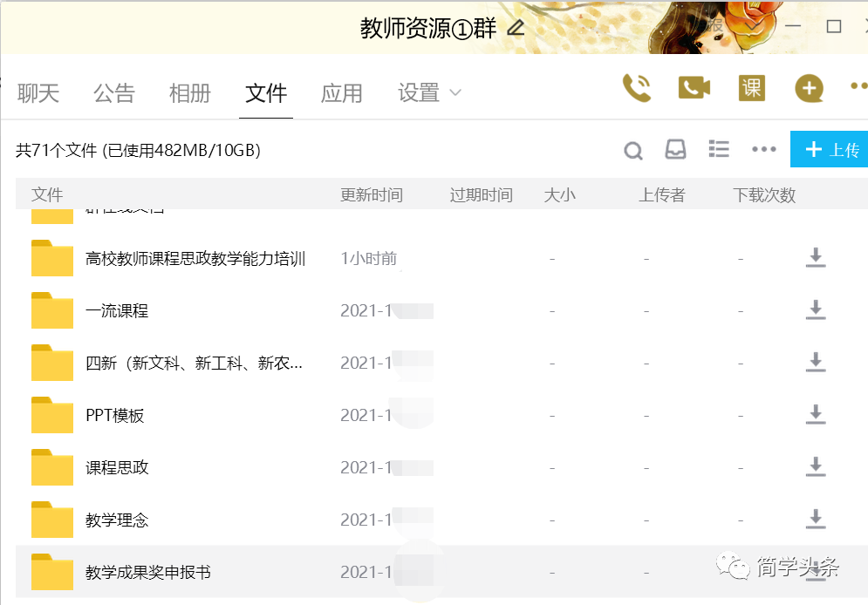
Task: Switch to the 公告 tab
Action: [x=114, y=93]
